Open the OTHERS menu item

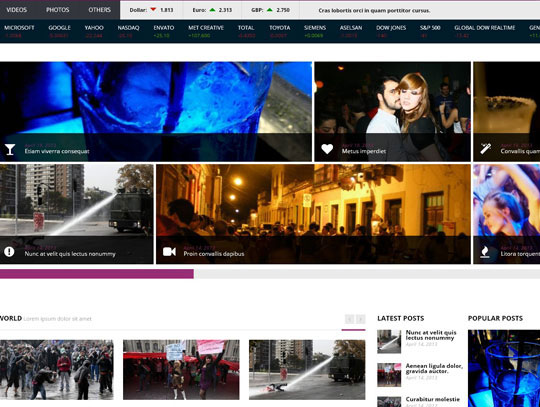coord(100,10)
